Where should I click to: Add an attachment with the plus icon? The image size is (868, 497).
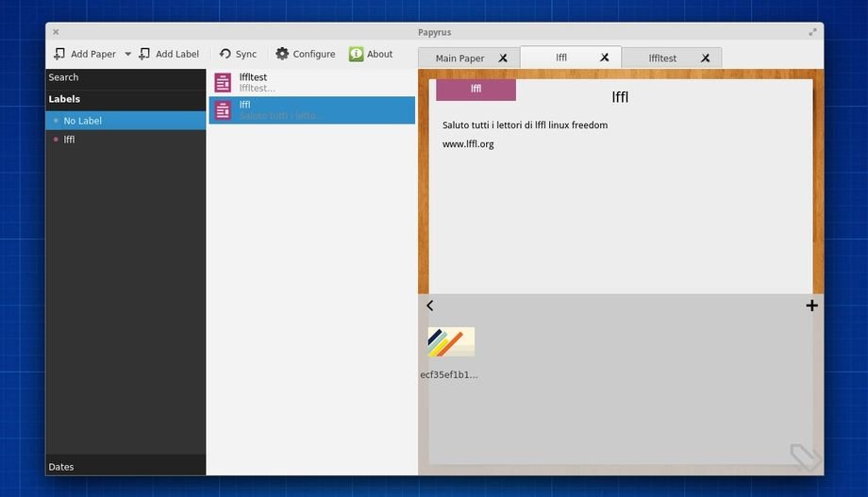point(811,306)
